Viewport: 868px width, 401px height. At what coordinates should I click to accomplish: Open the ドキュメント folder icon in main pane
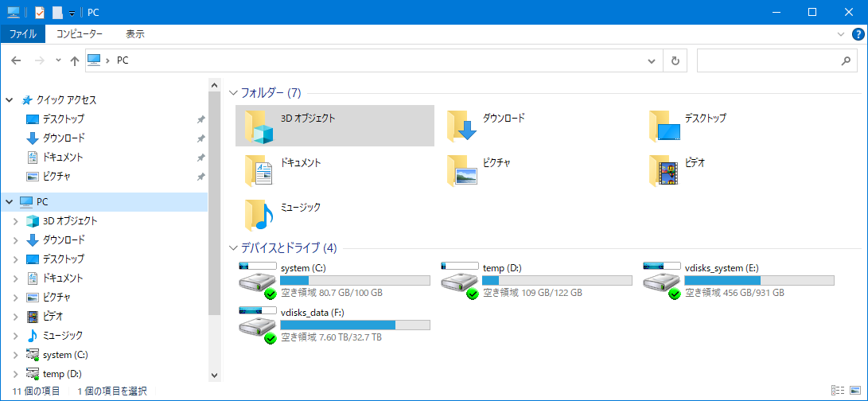[259, 170]
